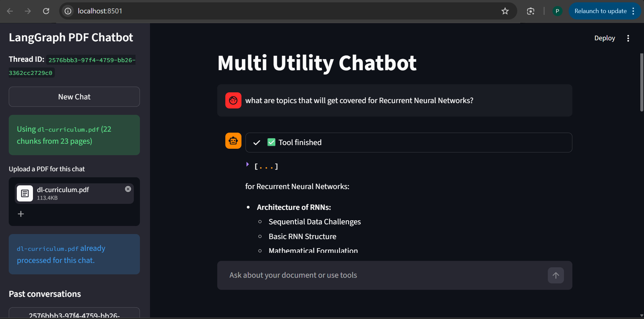View site information icon in address bar
The height and width of the screenshot is (319, 644).
pyautogui.click(x=68, y=11)
